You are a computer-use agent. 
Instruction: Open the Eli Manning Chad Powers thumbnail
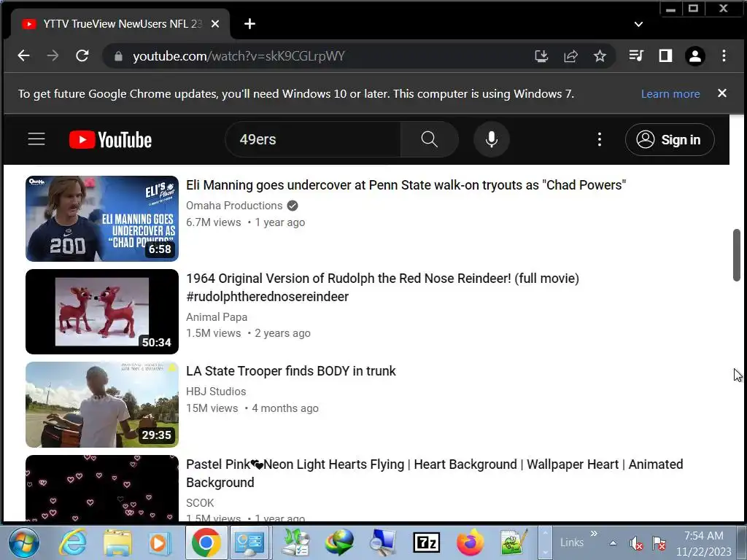point(102,219)
